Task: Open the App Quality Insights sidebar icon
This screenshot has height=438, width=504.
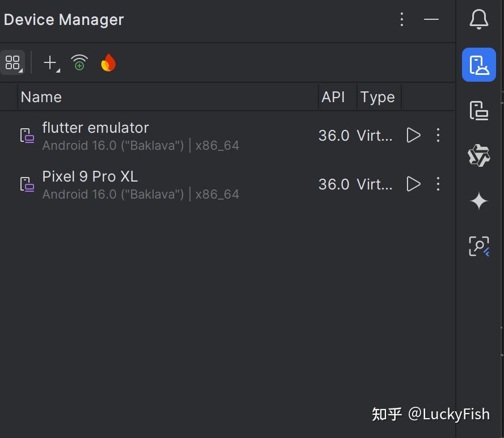Action: pos(479,155)
